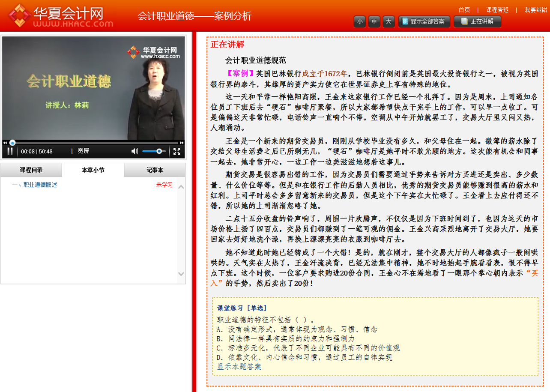550x392 pixels.
Task: Click the 正在讲解 button
Action: [x=477, y=21]
